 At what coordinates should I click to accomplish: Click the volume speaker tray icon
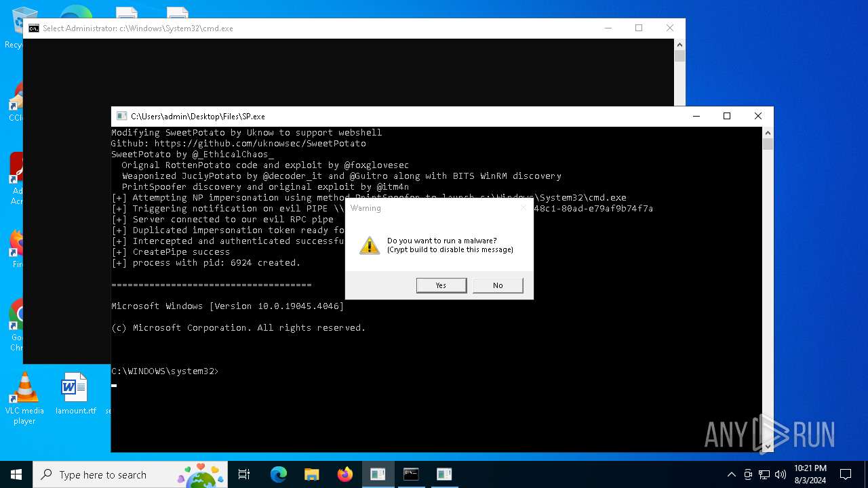[781, 474]
